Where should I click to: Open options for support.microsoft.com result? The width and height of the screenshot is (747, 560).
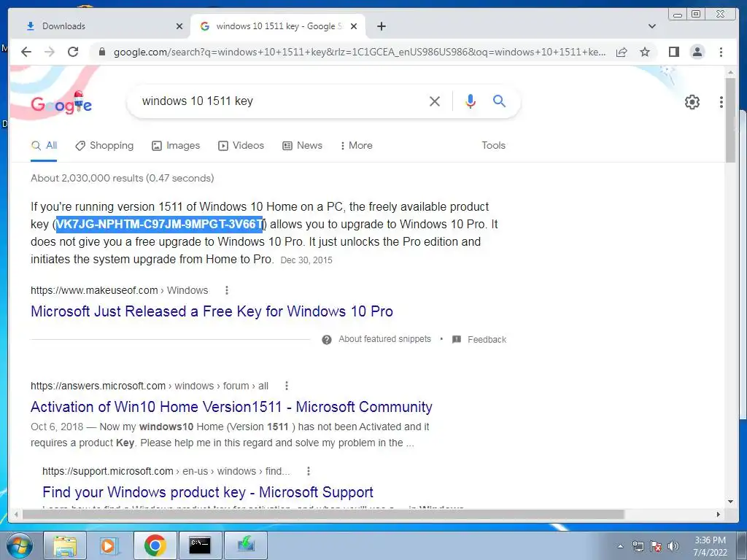pyautogui.click(x=309, y=471)
